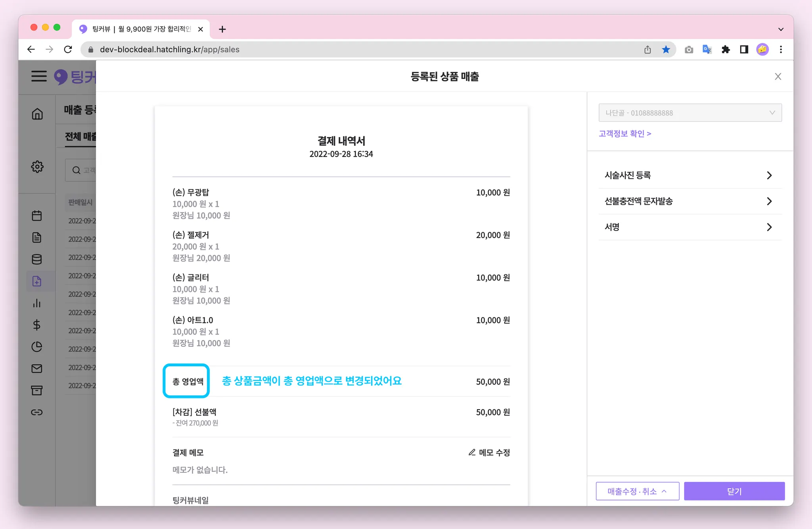Open settings gear in sidebar
The height and width of the screenshot is (529, 812).
pos(37,167)
